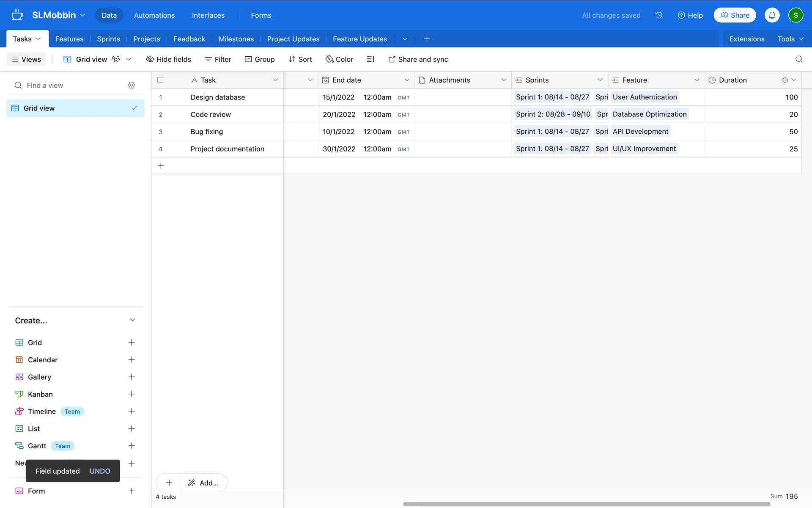Click UNDO in the Field updated toast
The image size is (812, 508).
tap(100, 471)
